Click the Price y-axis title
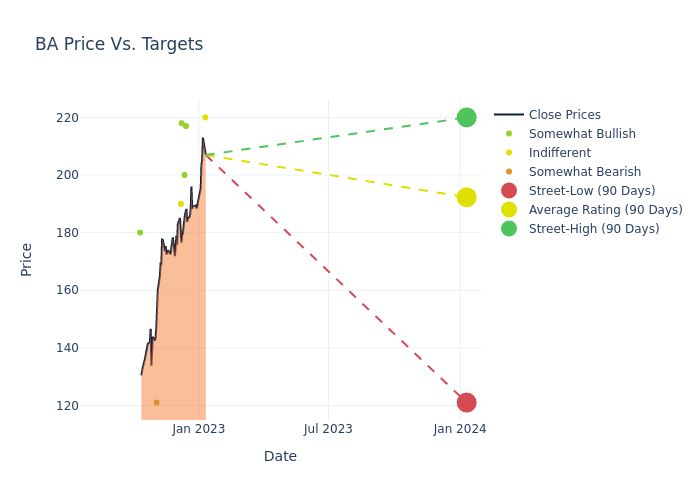Image resolution: width=700 pixels, height=500 pixels. (27, 259)
